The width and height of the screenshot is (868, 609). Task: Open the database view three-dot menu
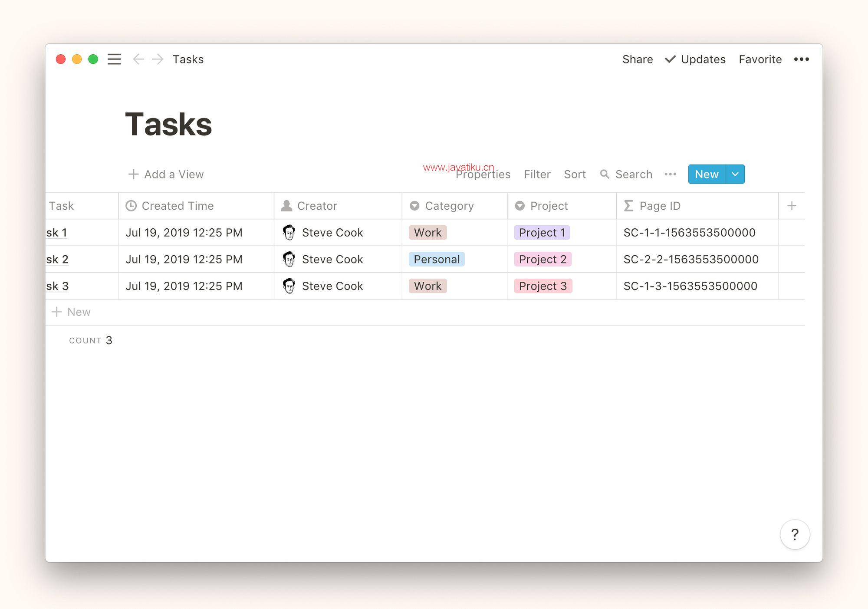670,174
